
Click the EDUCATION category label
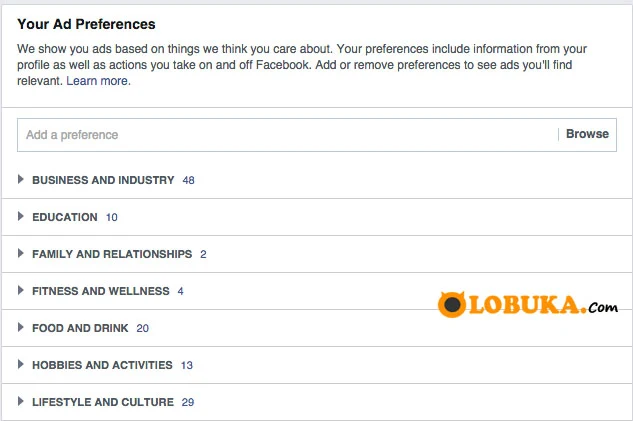65,217
